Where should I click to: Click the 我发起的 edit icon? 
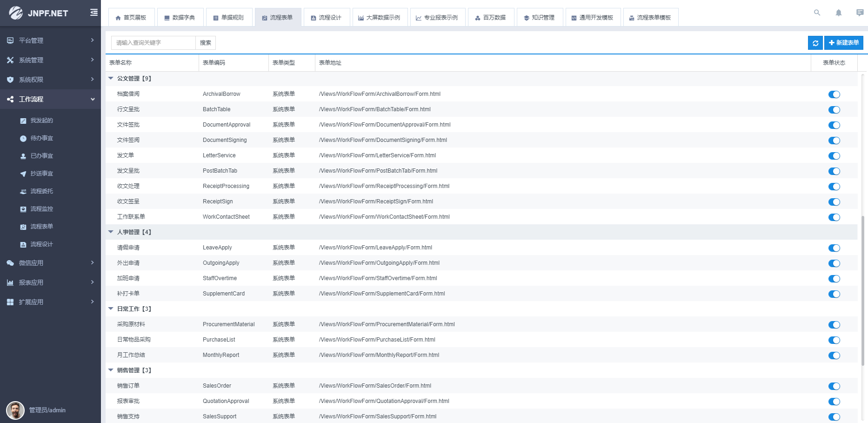point(23,121)
